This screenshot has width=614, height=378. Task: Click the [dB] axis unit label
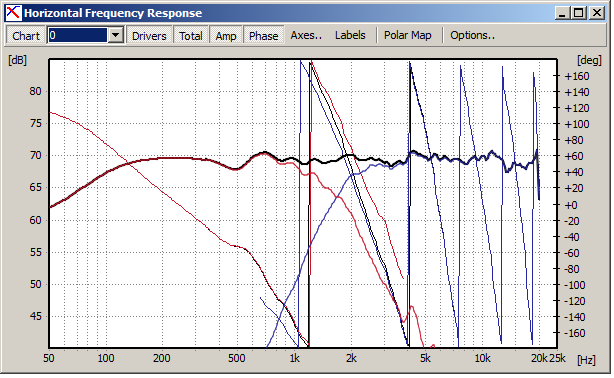click(18, 60)
